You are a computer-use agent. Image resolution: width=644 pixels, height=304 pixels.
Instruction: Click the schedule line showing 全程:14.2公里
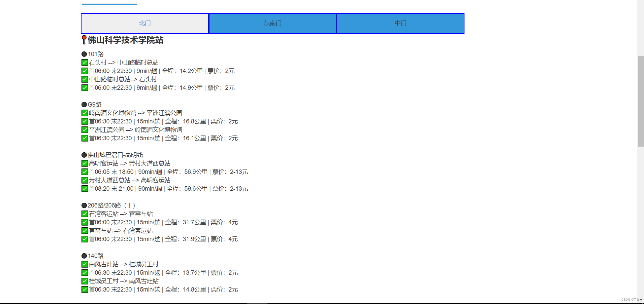(x=162, y=71)
